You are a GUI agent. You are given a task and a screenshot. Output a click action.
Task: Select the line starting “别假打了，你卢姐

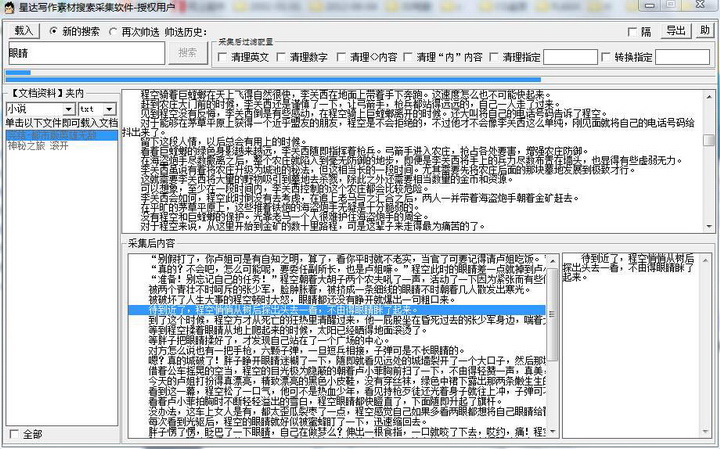[337, 260]
